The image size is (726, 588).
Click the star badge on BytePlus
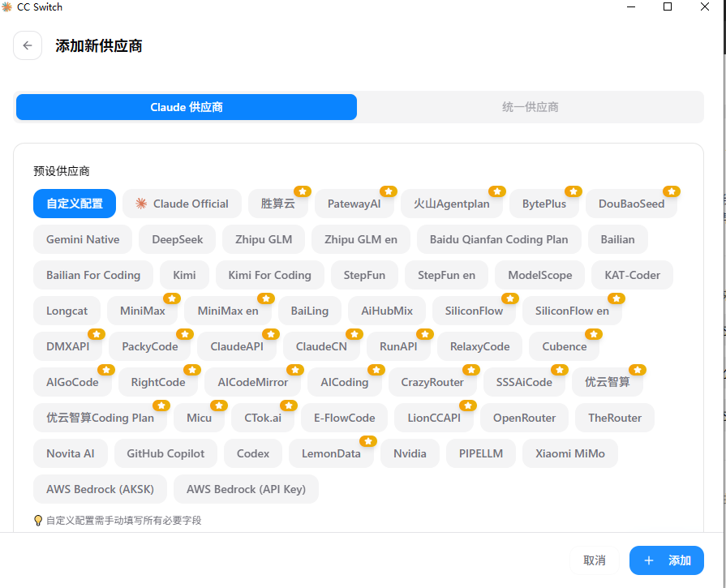pyautogui.click(x=573, y=191)
